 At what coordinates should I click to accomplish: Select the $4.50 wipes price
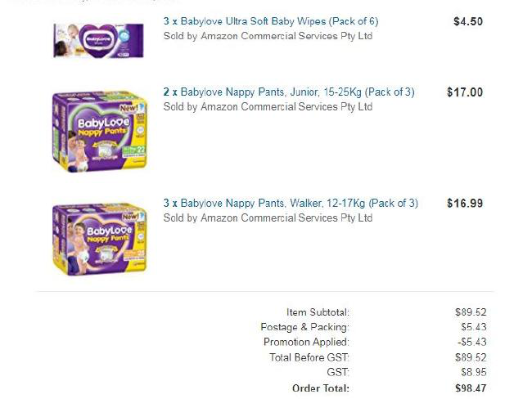point(468,22)
